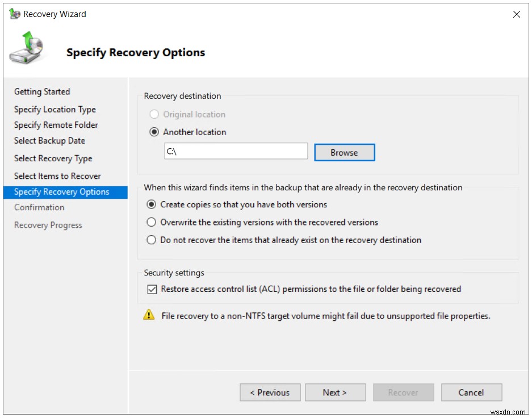This screenshot has height=418, width=532.
Task: Choose not to recover existing items
Action: [x=151, y=240]
